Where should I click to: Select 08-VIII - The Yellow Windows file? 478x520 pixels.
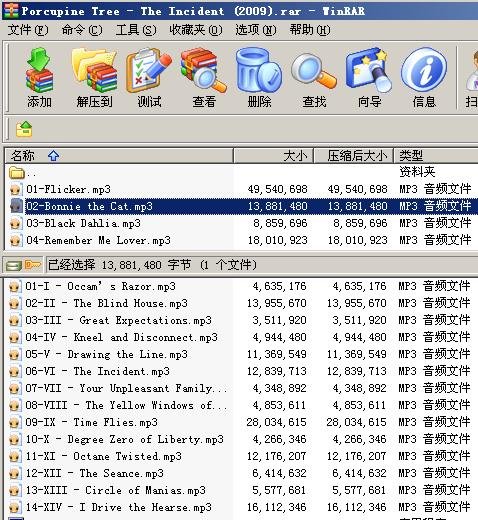tap(126, 406)
